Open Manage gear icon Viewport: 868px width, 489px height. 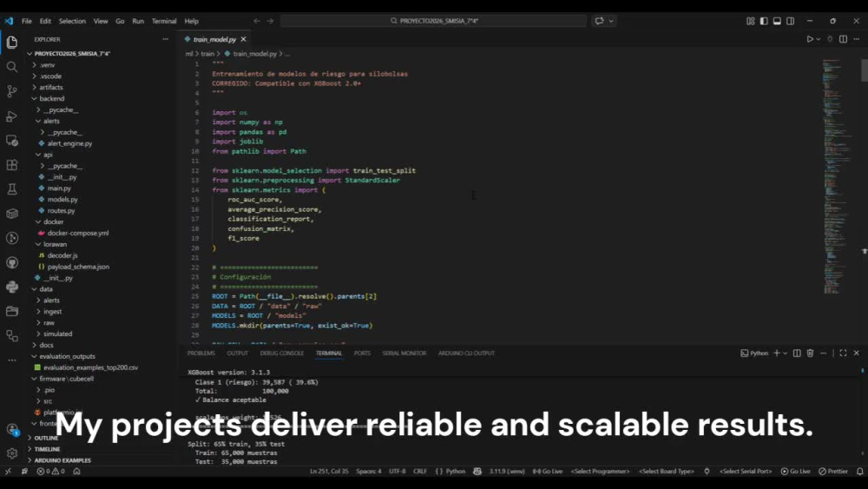11,453
